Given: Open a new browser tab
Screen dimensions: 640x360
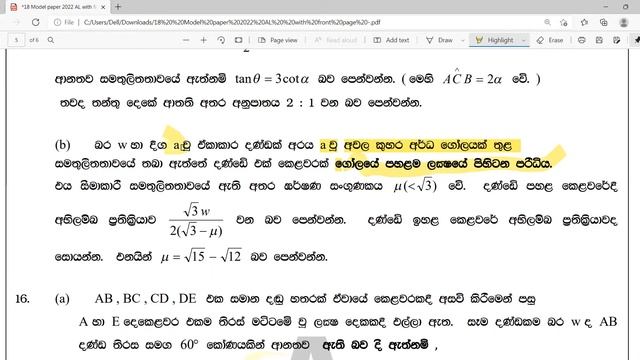Looking at the screenshot, I should pyautogui.click(x=118, y=7).
